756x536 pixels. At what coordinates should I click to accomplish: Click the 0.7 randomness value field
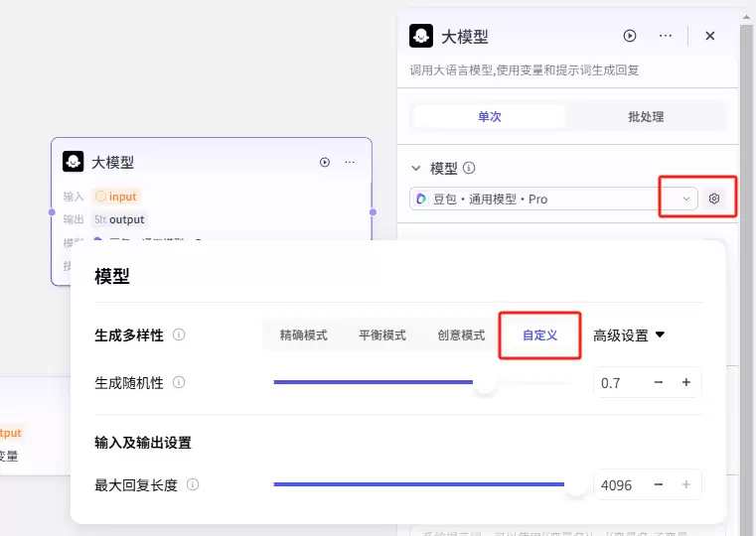[620, 383]
